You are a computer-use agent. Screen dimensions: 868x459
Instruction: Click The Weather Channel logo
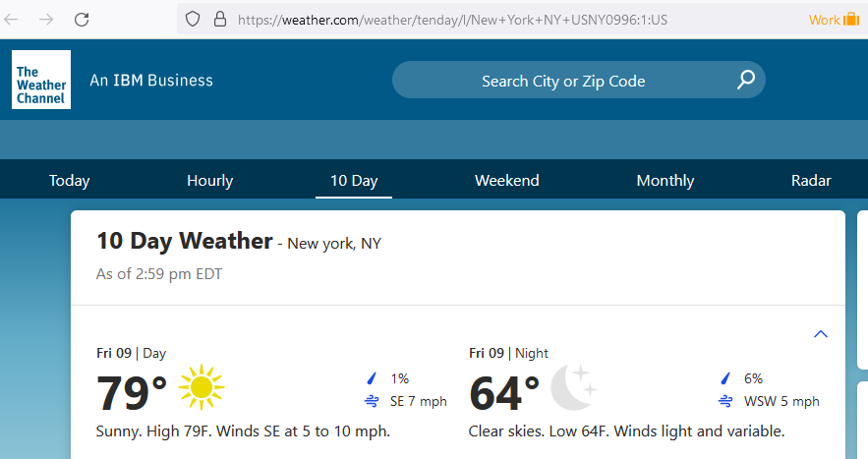coord(41,80)
